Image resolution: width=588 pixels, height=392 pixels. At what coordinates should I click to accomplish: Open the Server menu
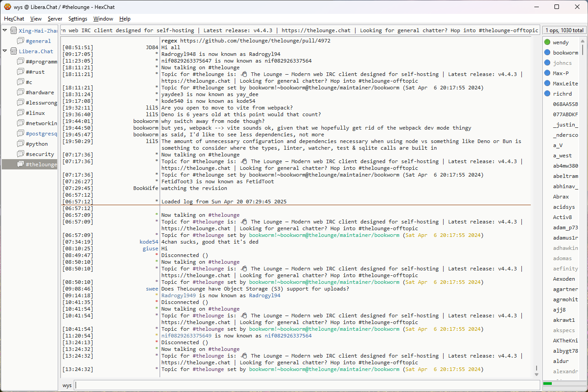(55, 19)
